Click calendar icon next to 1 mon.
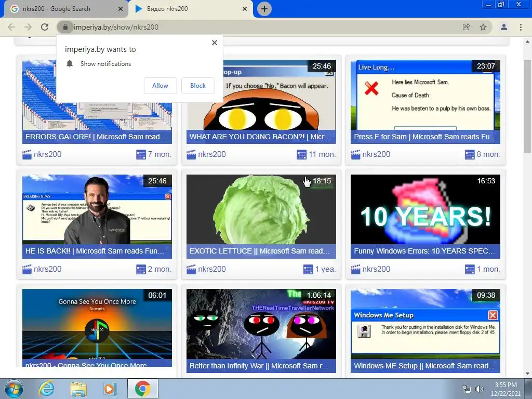This screenshot has height=399, width=532. pyautogui.click(x=470, y=270)
